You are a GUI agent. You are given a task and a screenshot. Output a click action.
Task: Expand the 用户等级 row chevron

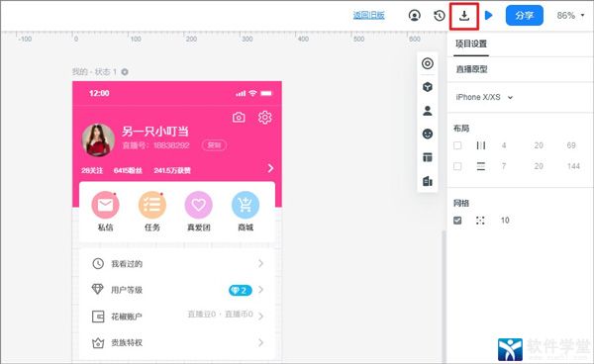click(260, 290)
